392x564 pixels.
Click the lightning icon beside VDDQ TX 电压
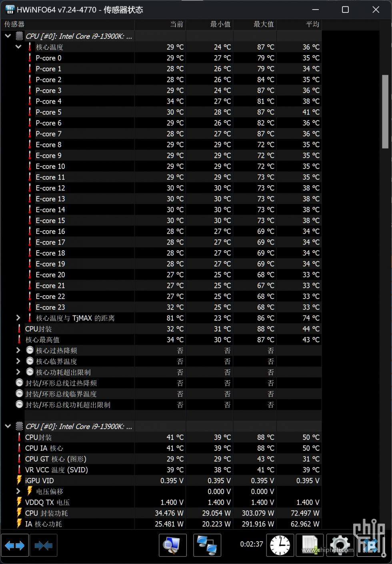(19, 502)
